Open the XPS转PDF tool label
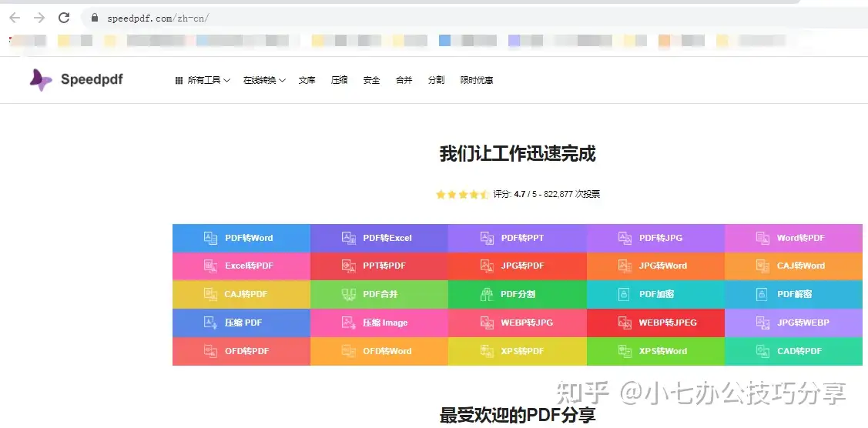Image resolution: width=868 pixels, height=428 pixels. (522, 351)
